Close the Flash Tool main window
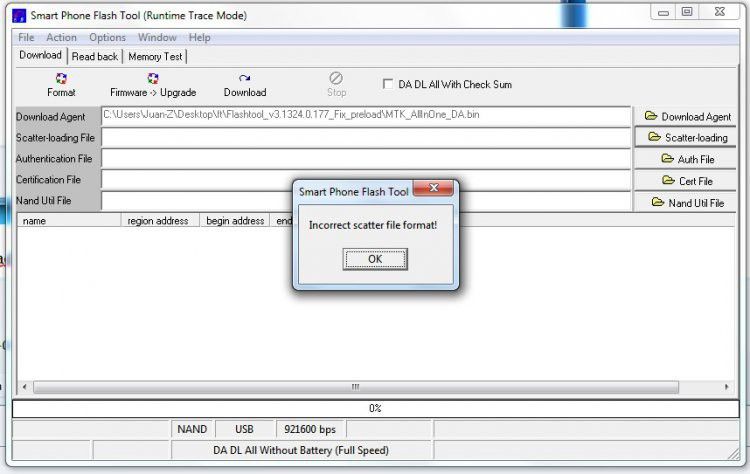The width and height of the screenshot is (750, 474). pos(719,12)
